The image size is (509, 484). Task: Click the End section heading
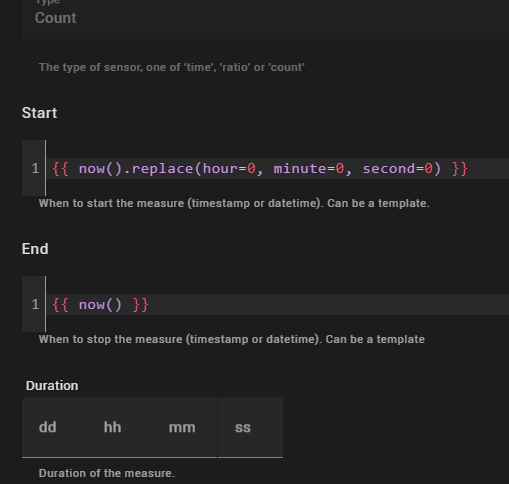35,249
